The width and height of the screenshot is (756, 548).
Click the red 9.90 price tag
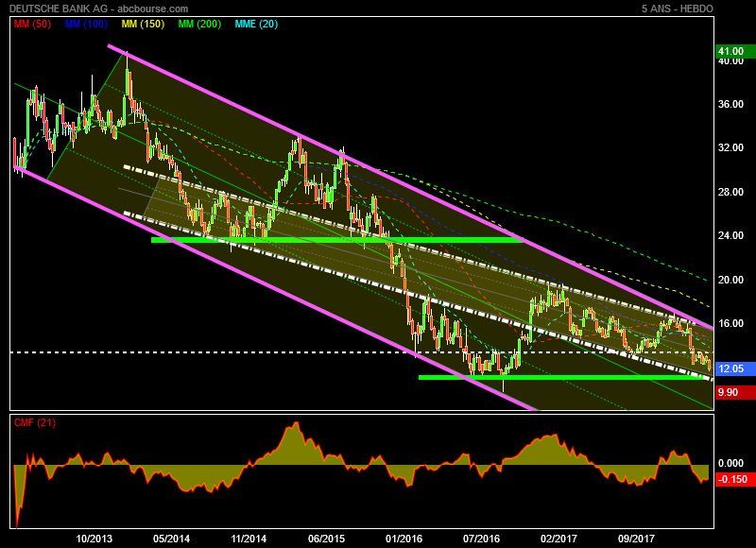735,392
